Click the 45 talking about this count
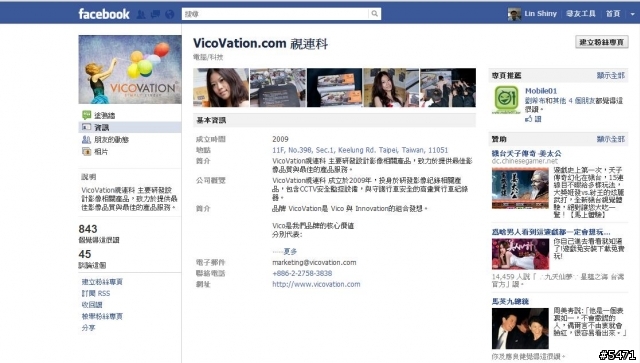The width and height of the screenshot is (640, 363). pos(84,254)
